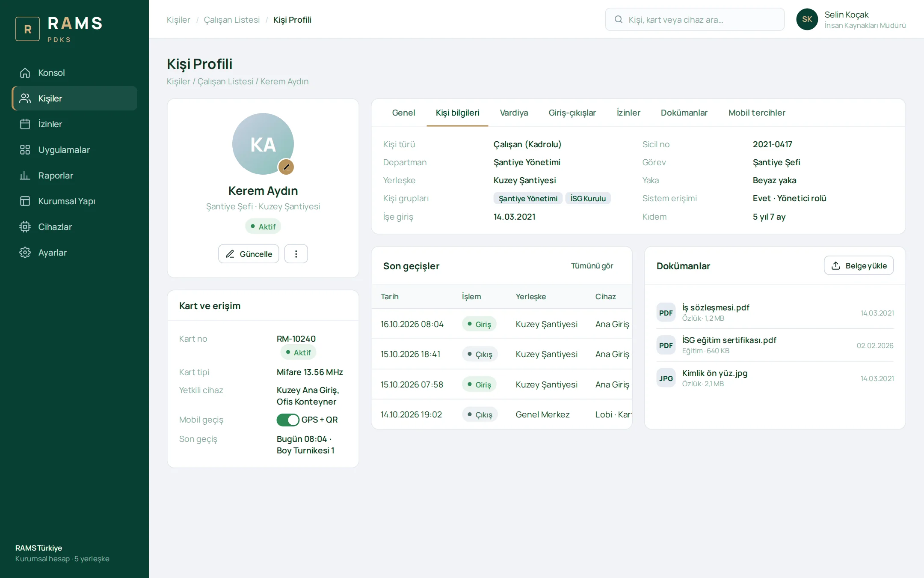Open the Dokümanlar tab
The image size is (924, 578).
click(x=684, y=113)
